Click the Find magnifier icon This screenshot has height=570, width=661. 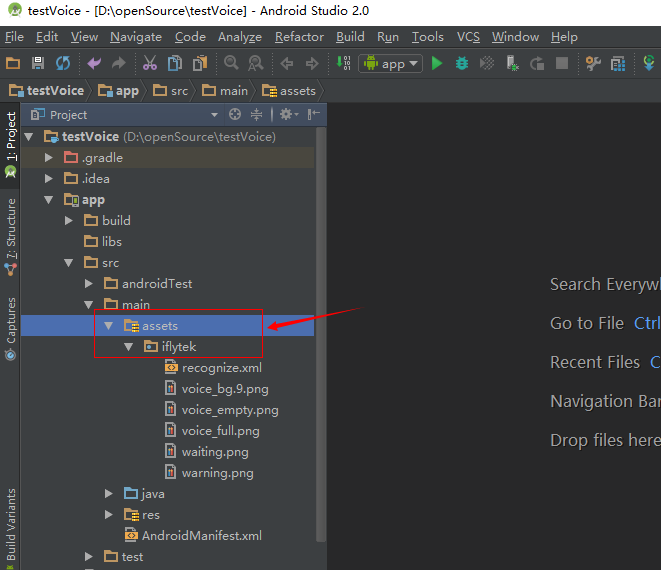[231, 63]
